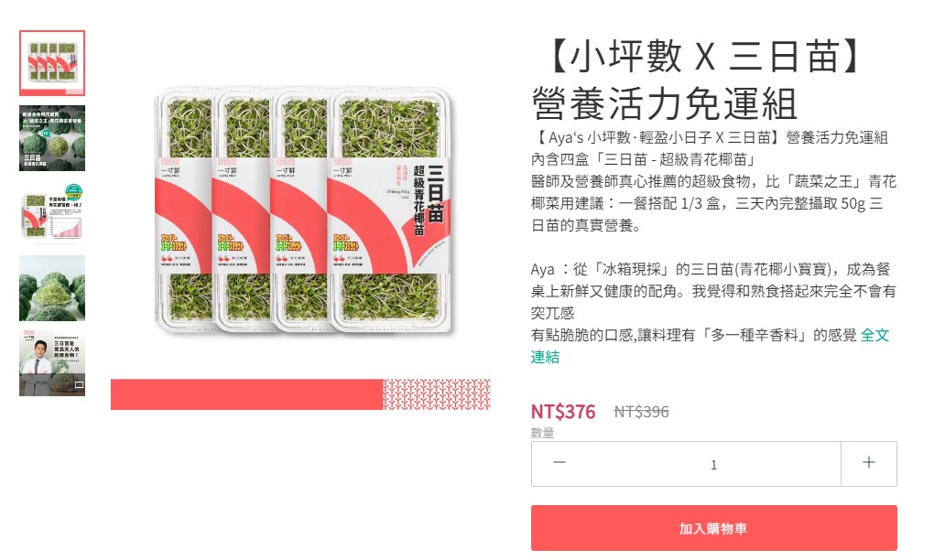The height and width of the screenshot is (560, 934).
Task: Select the doctor recommendation thumbnail
Action: point(52,363)
